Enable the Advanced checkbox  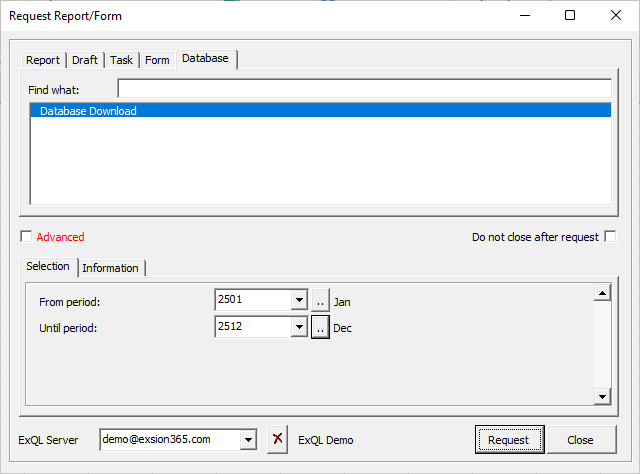tap(26, 236)
